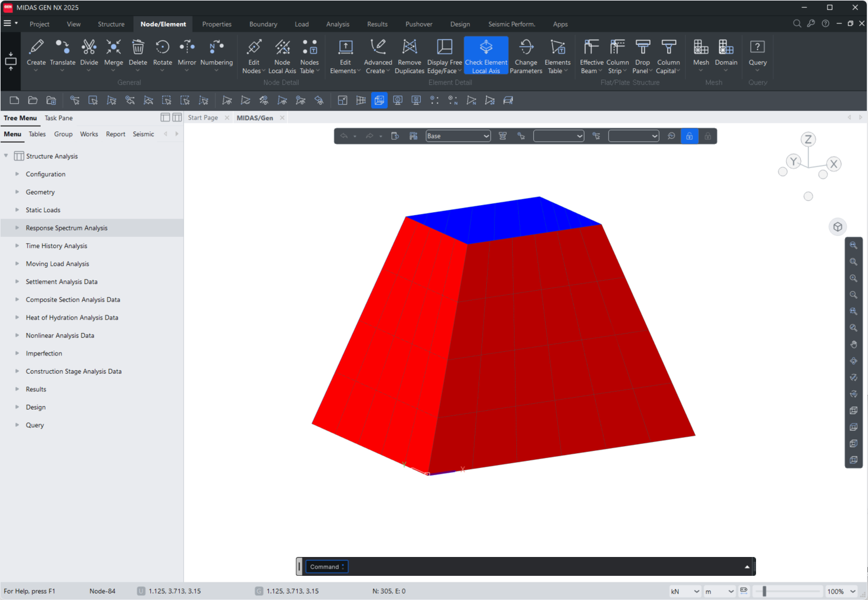Click the Remove Duplicates element tool

[409, 55]
